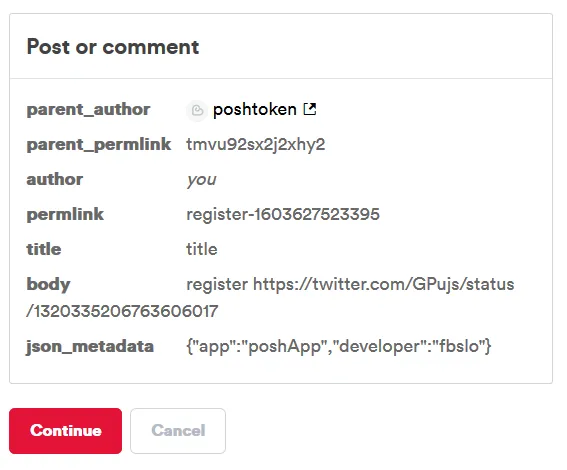Click the twitter.com status URL in body
The width and height of the screenshot is (567, 470).
[383, 284]
